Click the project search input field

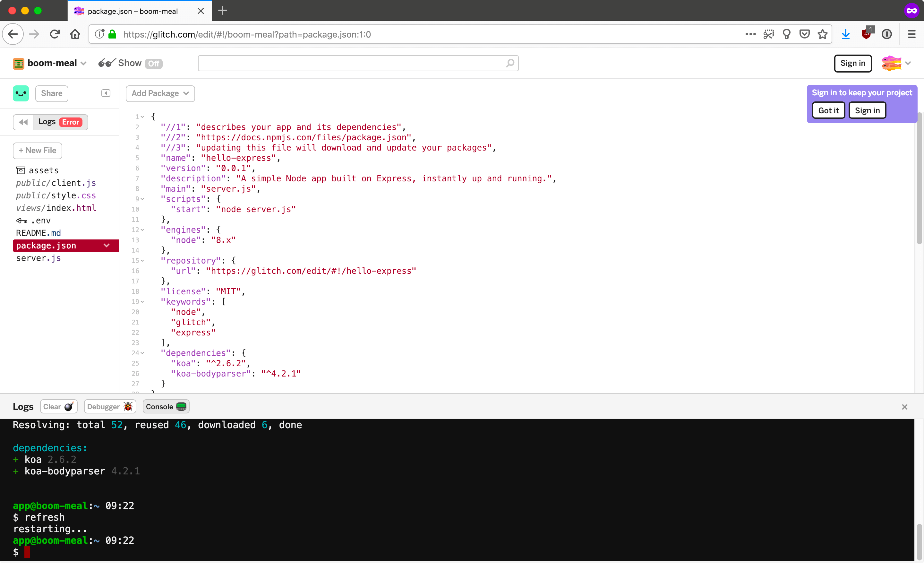358,63
